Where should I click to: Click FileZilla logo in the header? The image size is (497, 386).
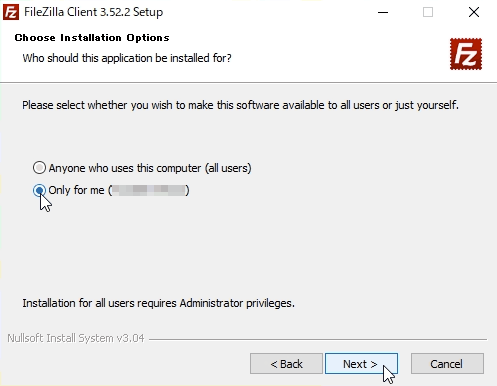coord(466,54)
